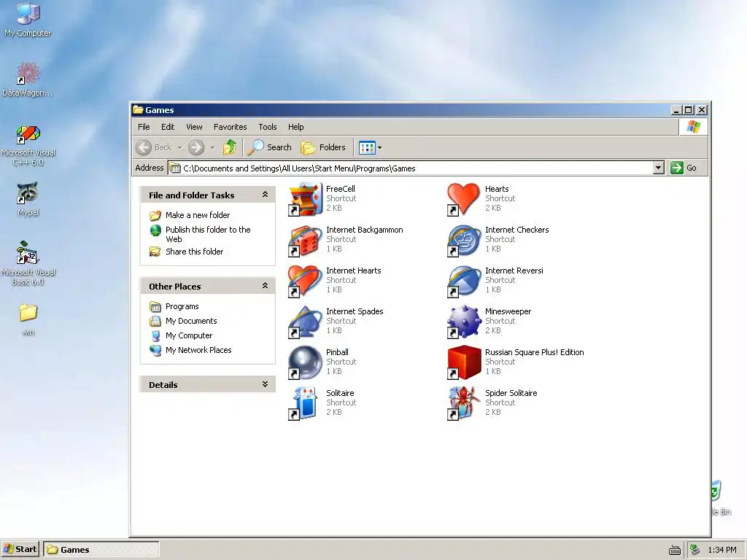Click the network tray icon beside clock
Viewport: 747px width, 560px height.
coord(695,550)
